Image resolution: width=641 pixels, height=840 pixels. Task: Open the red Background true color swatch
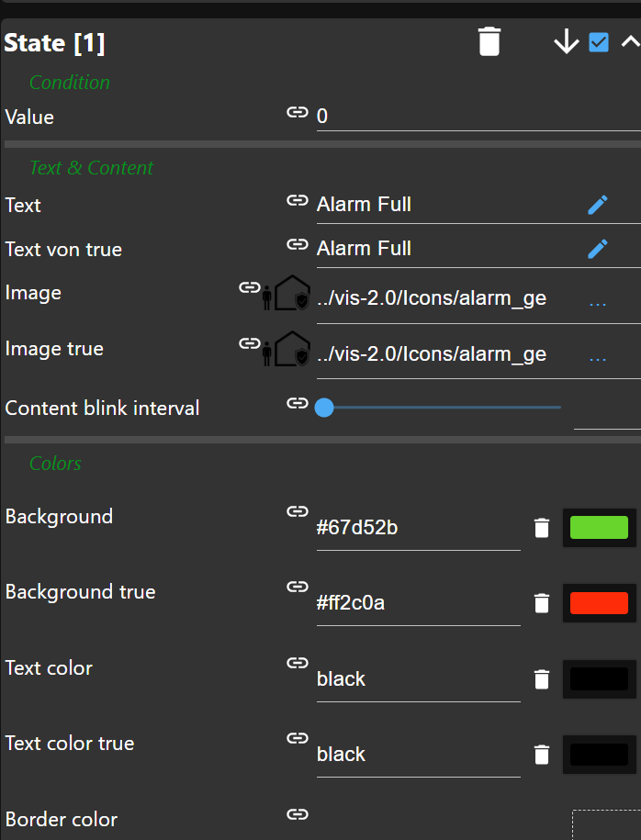pyautogui.click(x=599, y=603)
